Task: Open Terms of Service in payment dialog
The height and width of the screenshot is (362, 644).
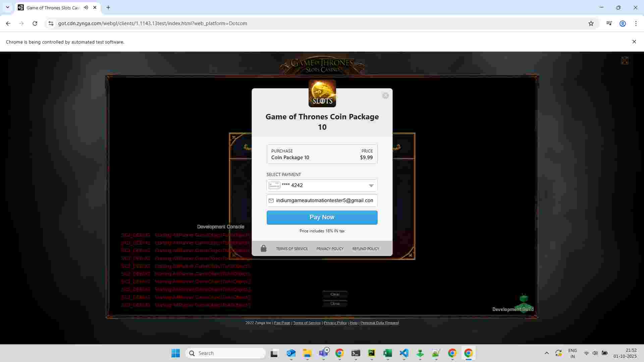Action: [291, 249]
